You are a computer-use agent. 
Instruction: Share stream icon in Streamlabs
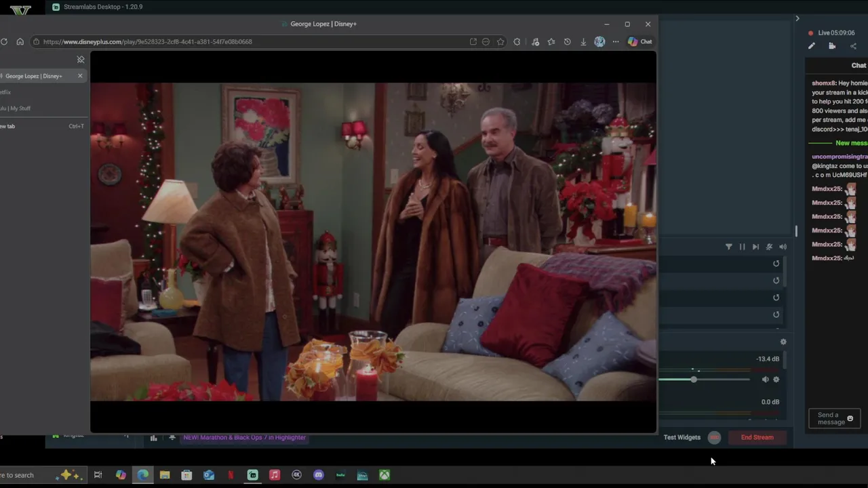(853, 46)
